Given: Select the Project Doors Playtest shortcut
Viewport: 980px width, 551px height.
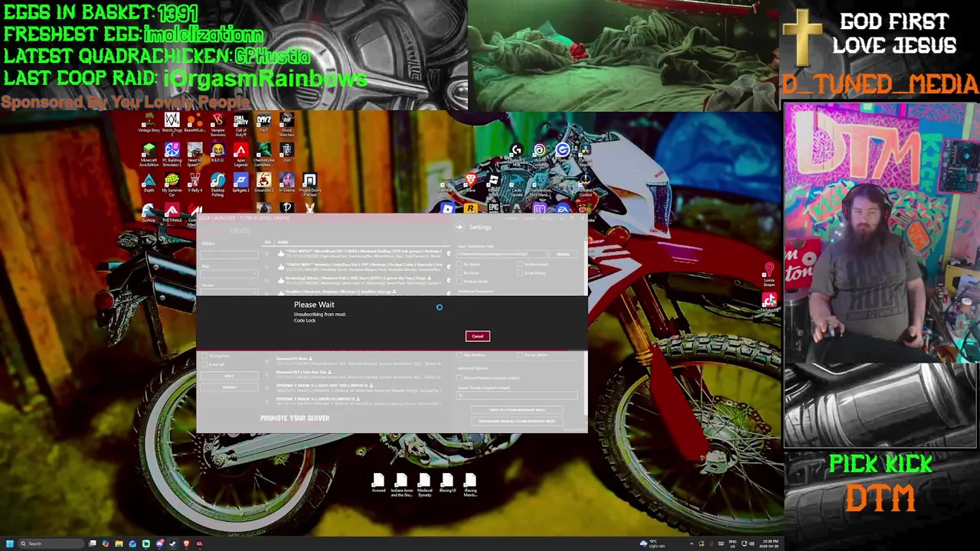Looking at the screenshot, I should pyautogui.click(x=309, y=183).
